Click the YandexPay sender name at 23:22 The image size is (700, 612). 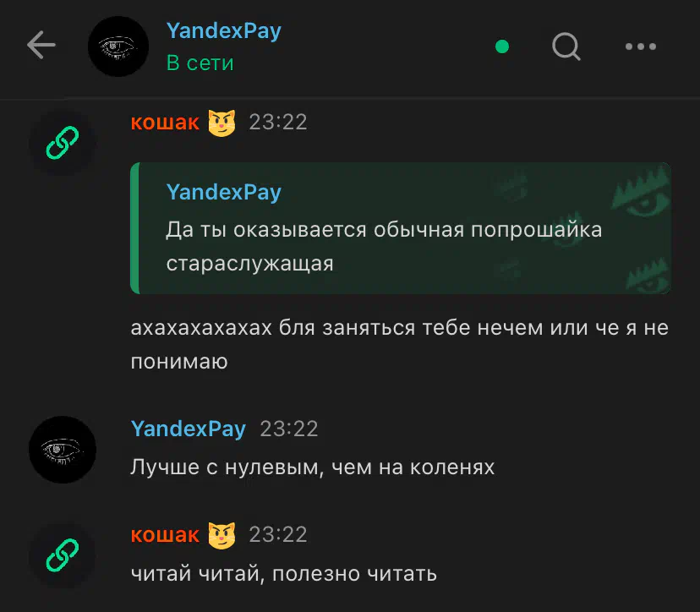pyautogui.click(x=188, y=429)
